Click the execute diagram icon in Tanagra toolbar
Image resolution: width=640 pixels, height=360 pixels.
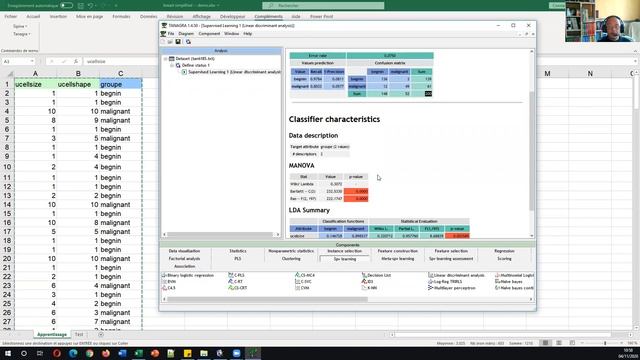click(188, 42)
